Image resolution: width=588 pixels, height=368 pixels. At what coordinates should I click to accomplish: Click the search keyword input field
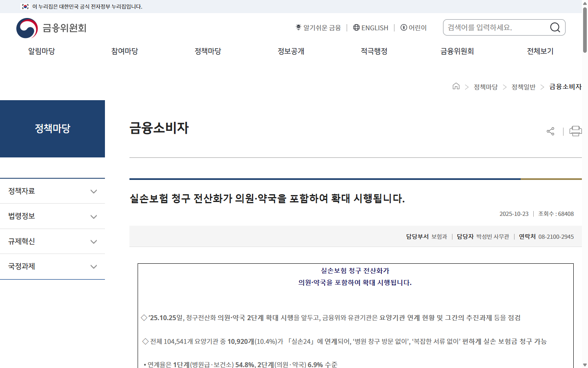497,27
